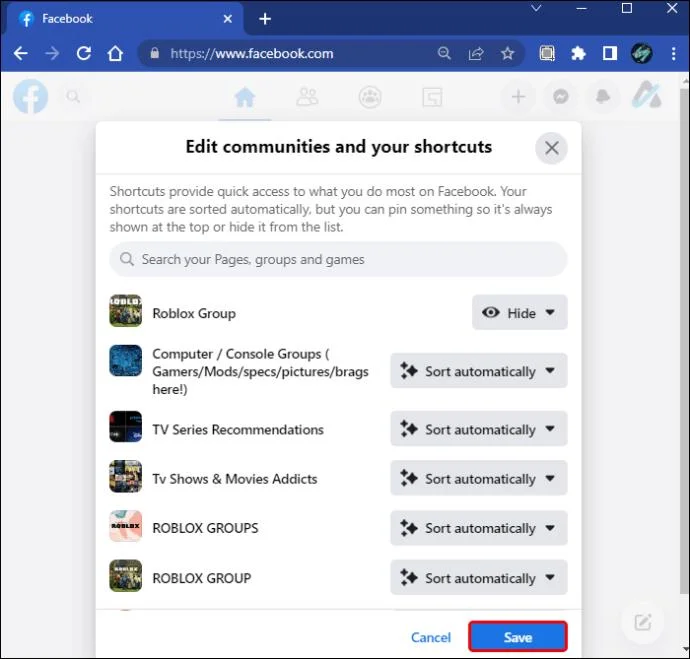Open Sort automatically dropdown for Computer / Console Groups
This screenshot has height=659, width=690.
479,371
